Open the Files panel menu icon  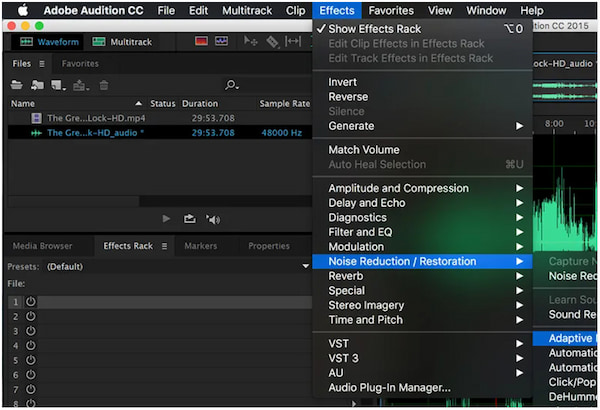[x=42, y=64]
